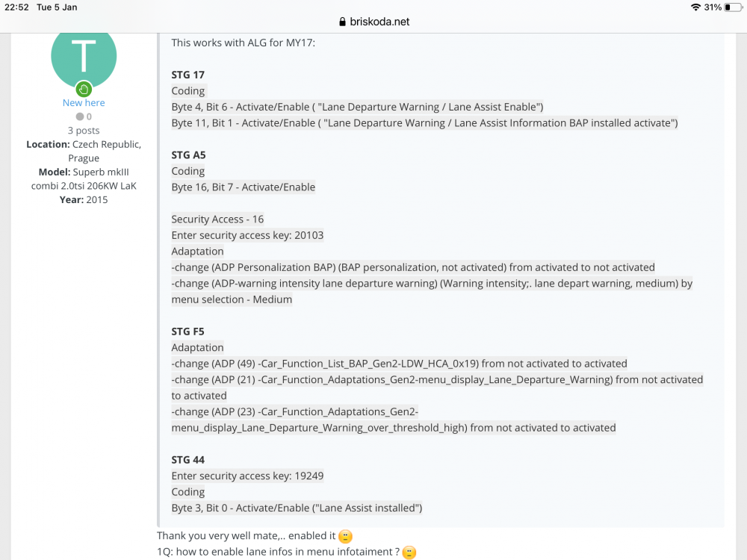Viewport: 747px width, 560px height.
Task: Click the grey reputation dot icon
Action: (x=80, y=116)
